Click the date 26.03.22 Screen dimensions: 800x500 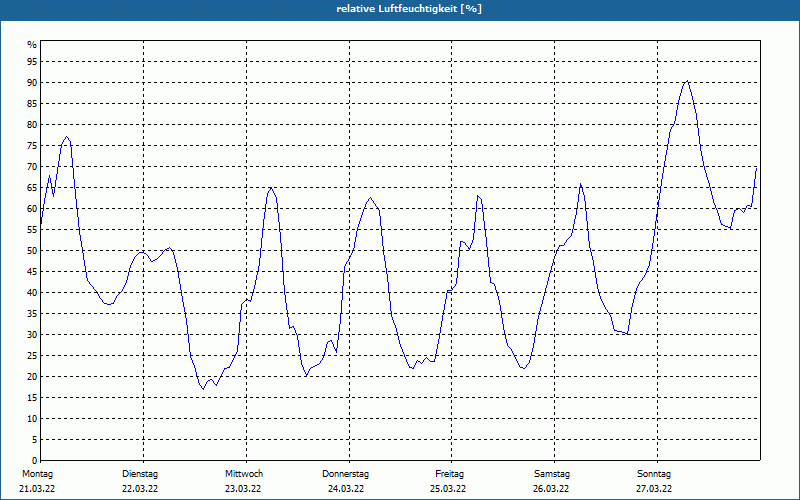click(x=551, y=489)
